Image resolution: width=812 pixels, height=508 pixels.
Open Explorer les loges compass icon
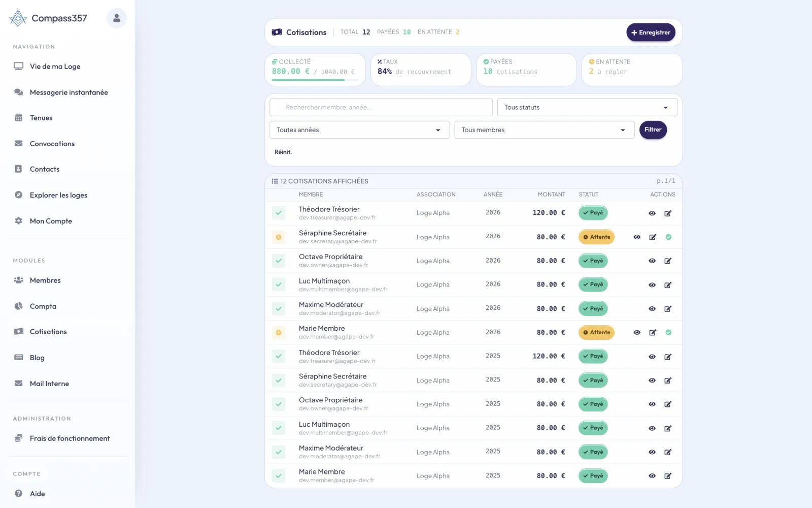19,195
